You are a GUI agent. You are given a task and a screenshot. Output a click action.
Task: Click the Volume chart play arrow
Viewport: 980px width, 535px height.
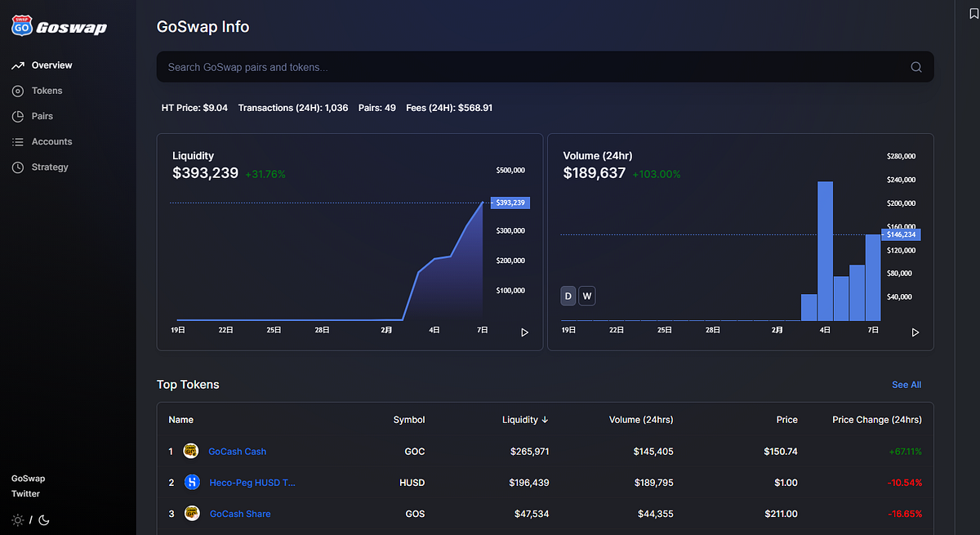point(915,332)
